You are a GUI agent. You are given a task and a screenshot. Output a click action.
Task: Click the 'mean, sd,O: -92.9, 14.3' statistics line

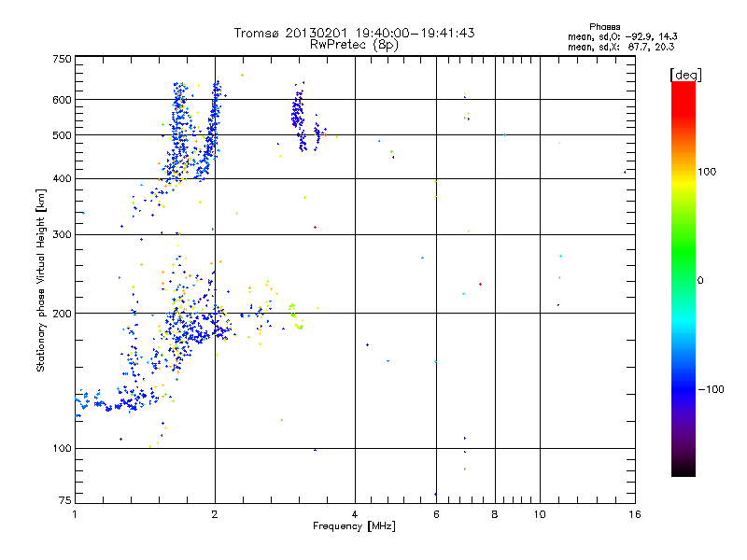click(x=622, y=36)
